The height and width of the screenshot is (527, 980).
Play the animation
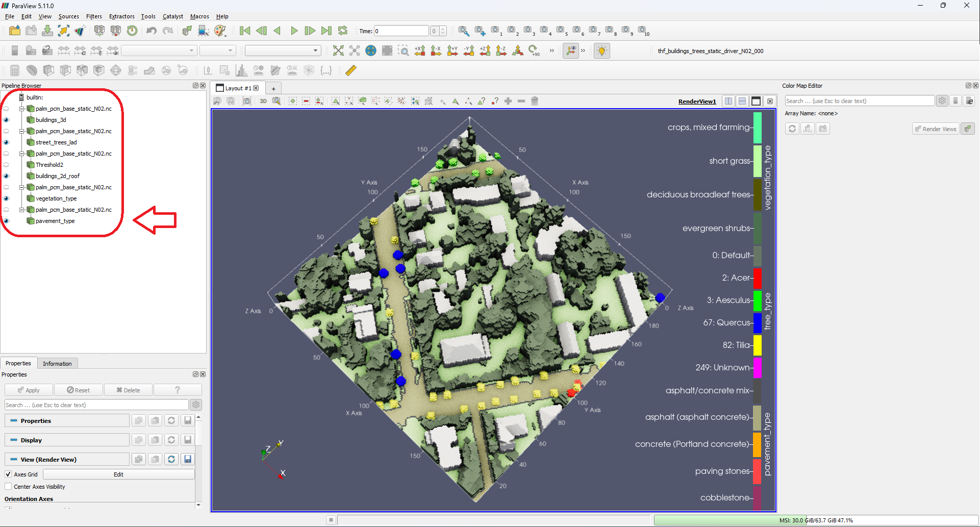(294, 31)
